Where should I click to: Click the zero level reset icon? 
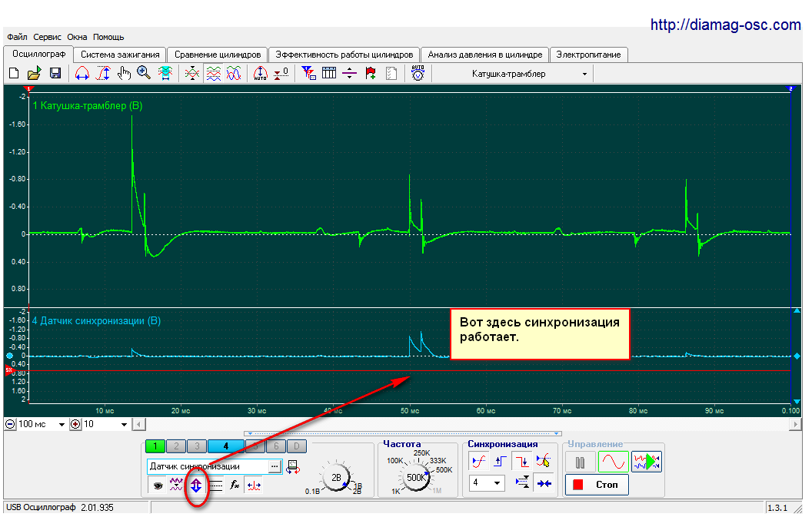click(281, 74)
